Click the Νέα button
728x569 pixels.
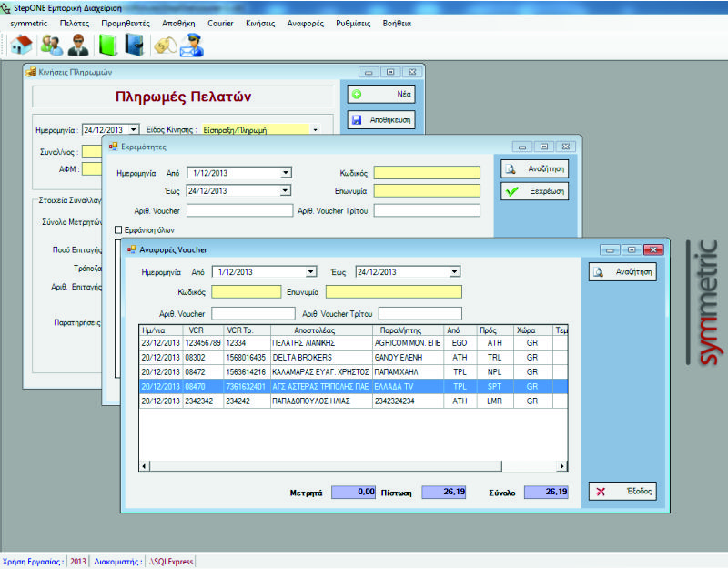pos(381,94)
